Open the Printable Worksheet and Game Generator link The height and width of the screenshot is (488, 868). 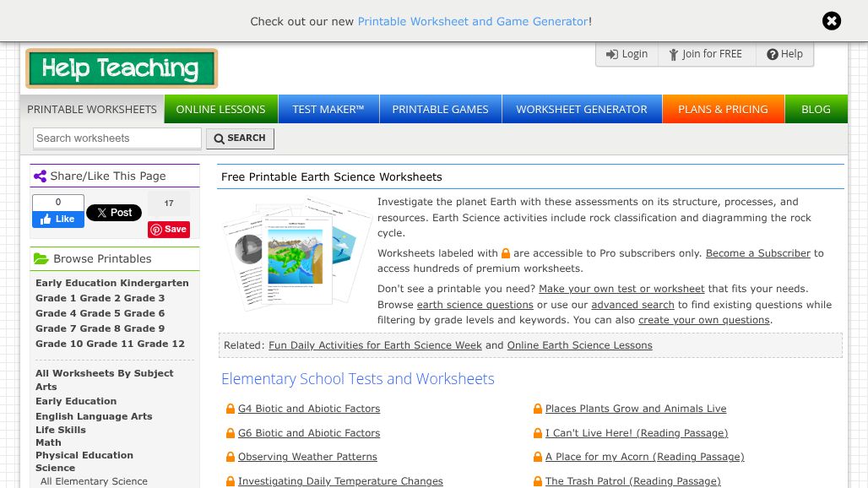tap(473, 21)
